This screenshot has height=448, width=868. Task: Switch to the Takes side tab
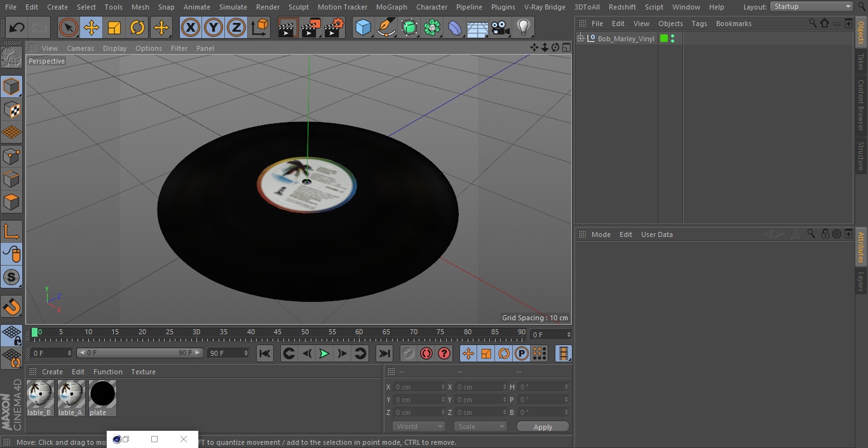pos(861,62)
